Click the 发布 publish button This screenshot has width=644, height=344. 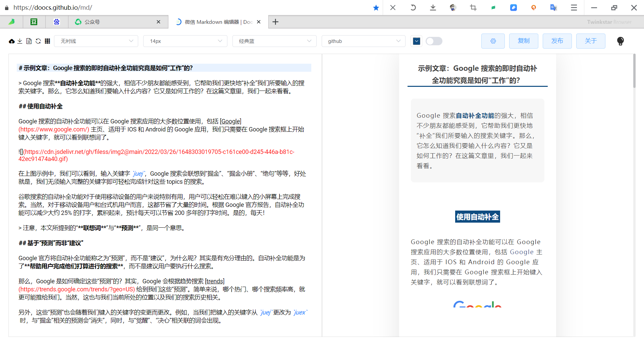(557, 41)
